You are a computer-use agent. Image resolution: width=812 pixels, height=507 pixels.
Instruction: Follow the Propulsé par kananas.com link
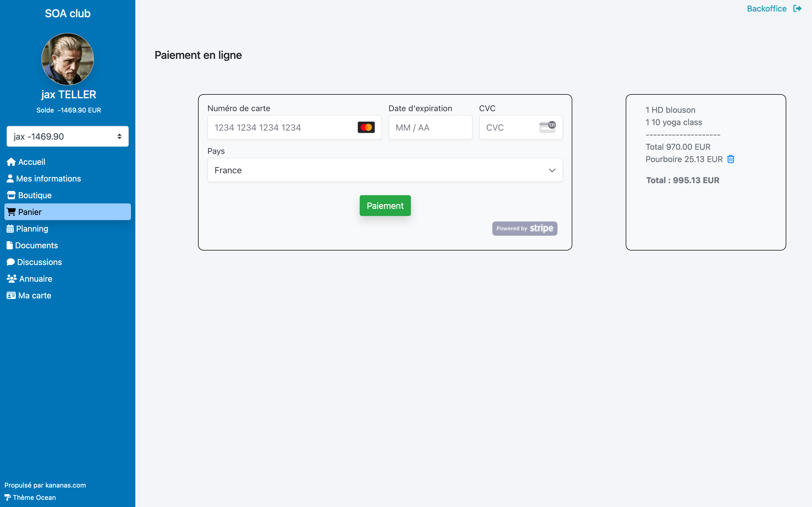pos(45,485)
